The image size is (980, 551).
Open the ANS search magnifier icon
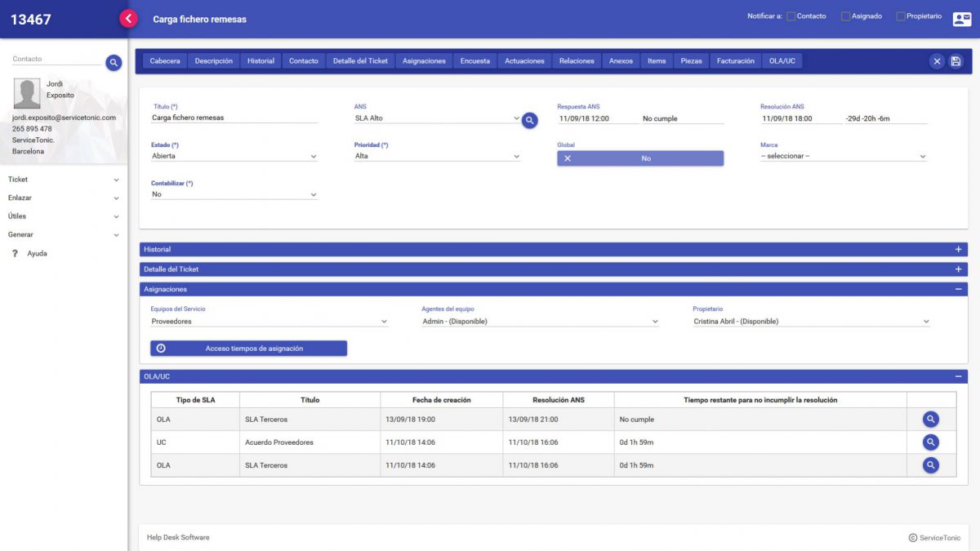point(529,119)
